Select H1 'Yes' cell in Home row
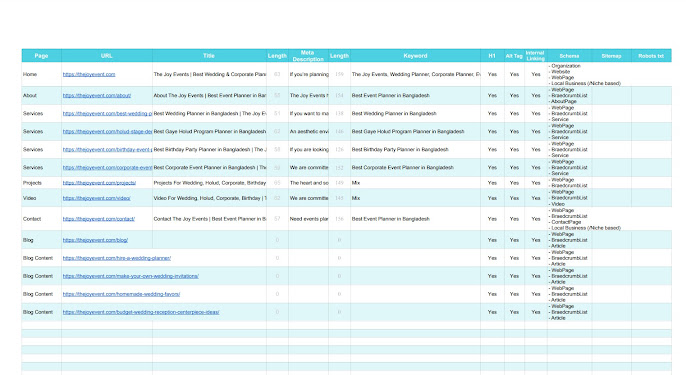This screenshot has height=375, width=686. coord(492,74)
